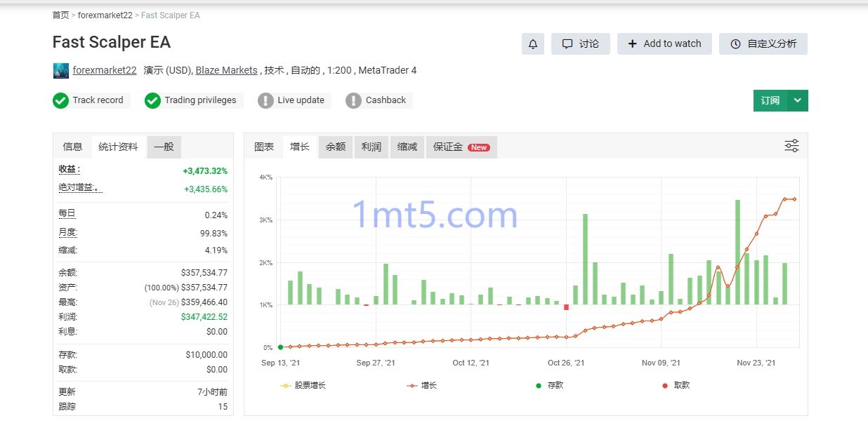Image resolution: width=868 pixels, height=423 pixels.
Task: Open chart settings sliders icon
Action: coord(791,146)
